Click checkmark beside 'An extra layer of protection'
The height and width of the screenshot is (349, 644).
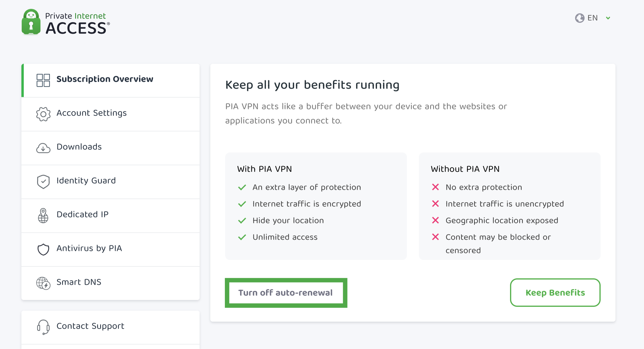click(242, 187)
